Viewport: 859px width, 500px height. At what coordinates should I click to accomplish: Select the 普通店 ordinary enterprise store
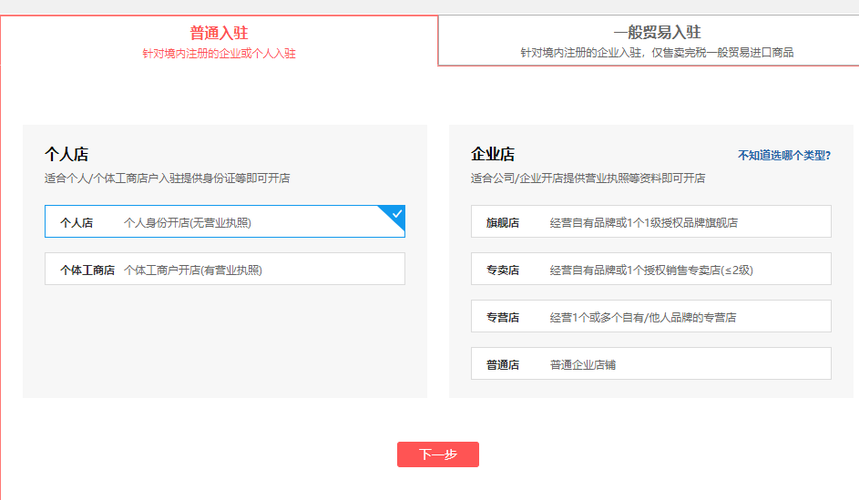coord(650,364)
